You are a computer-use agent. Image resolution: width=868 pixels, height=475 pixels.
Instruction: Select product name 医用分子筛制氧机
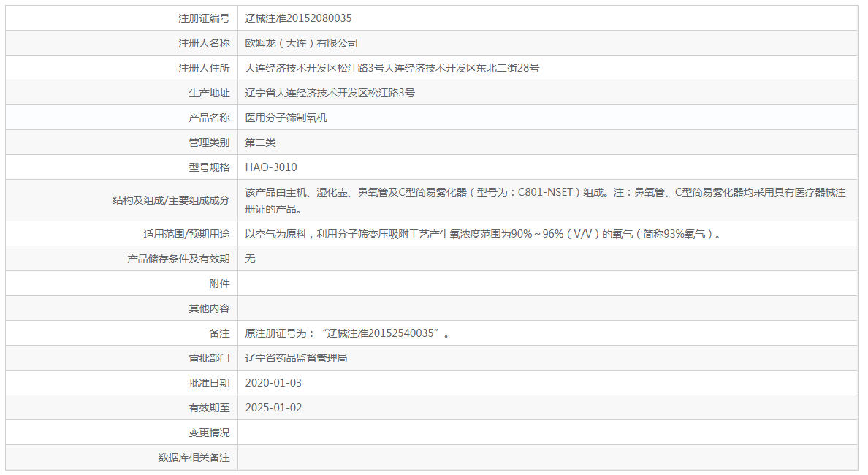click(286, 118)
